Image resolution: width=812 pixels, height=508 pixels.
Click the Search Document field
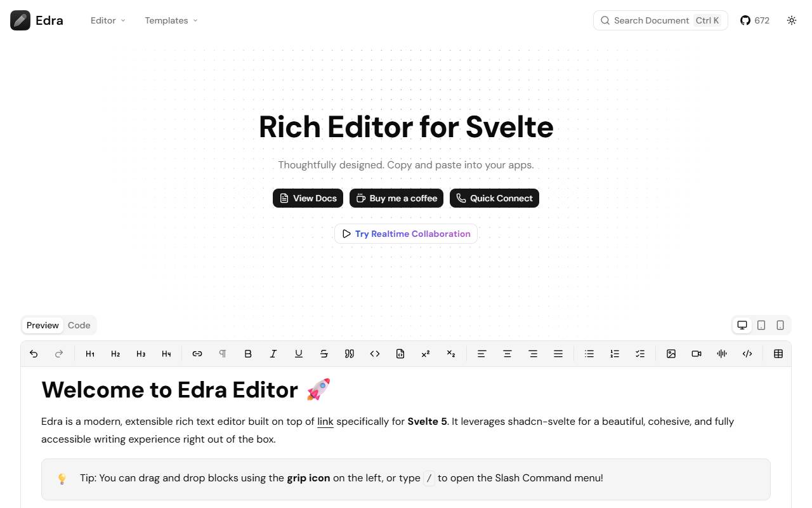point(660,20)
